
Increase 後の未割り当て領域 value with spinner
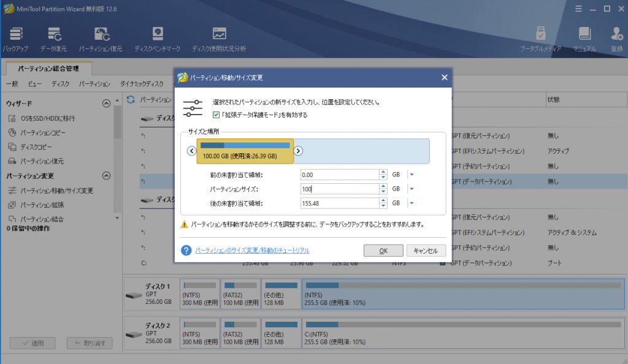[x=383, y=201]
